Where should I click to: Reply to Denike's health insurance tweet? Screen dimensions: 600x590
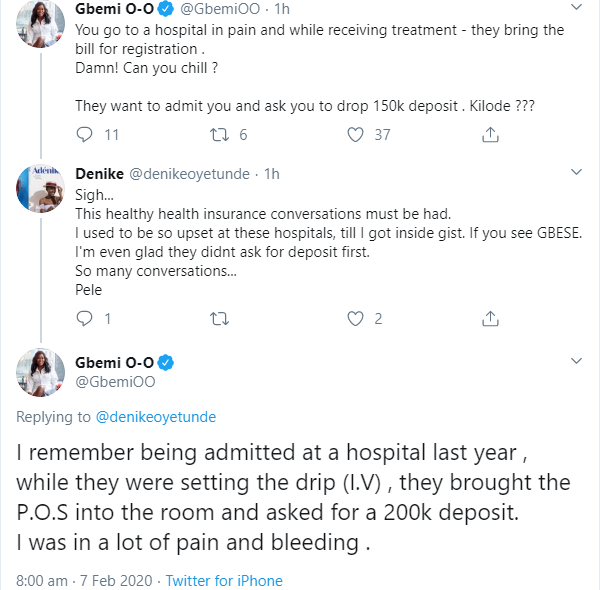point(86,319)
